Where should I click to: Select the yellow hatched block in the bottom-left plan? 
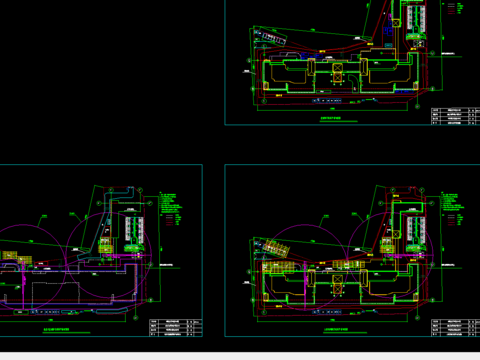click(x=106, y=246)
